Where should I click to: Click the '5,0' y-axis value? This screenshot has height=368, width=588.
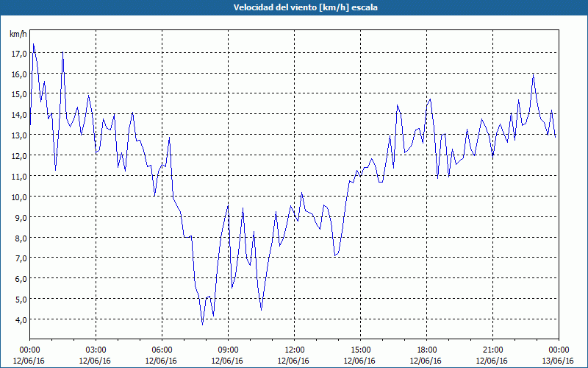21,300
